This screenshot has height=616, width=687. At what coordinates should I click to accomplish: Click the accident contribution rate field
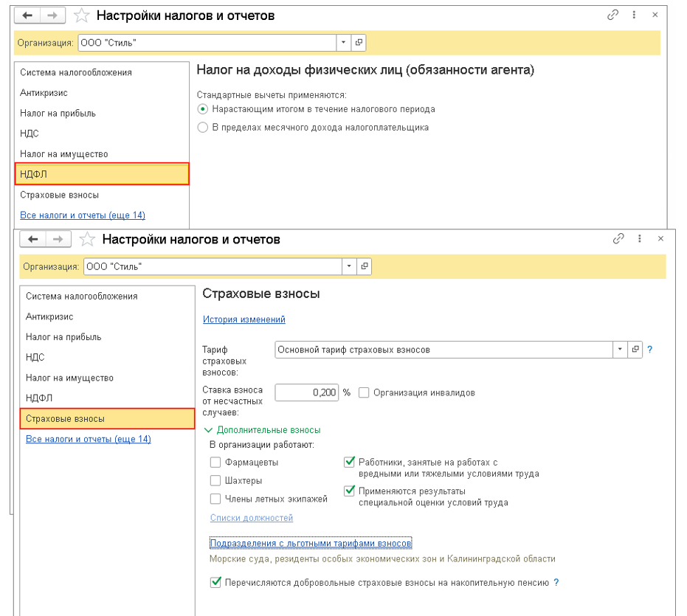[x=307, y=392]
